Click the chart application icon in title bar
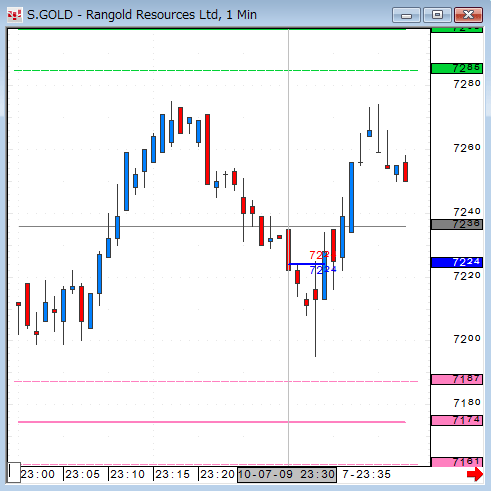 (x=15, y=15)
